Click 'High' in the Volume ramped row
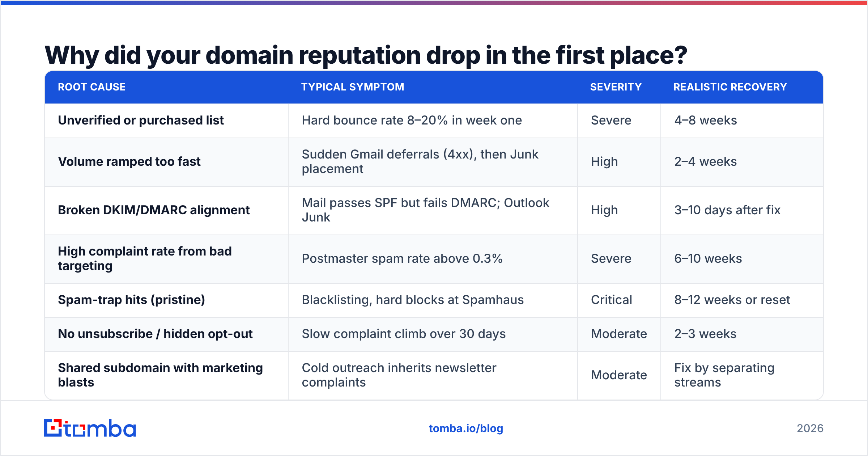 pos(604,161)
